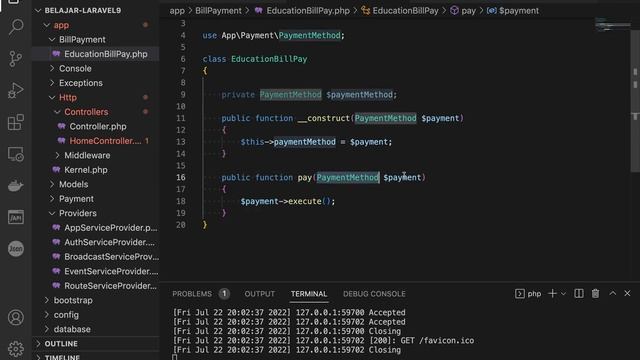Viewport: 640px width, 360px height.
Task: Collapse the Providers folder
Action: click(78, 213)
